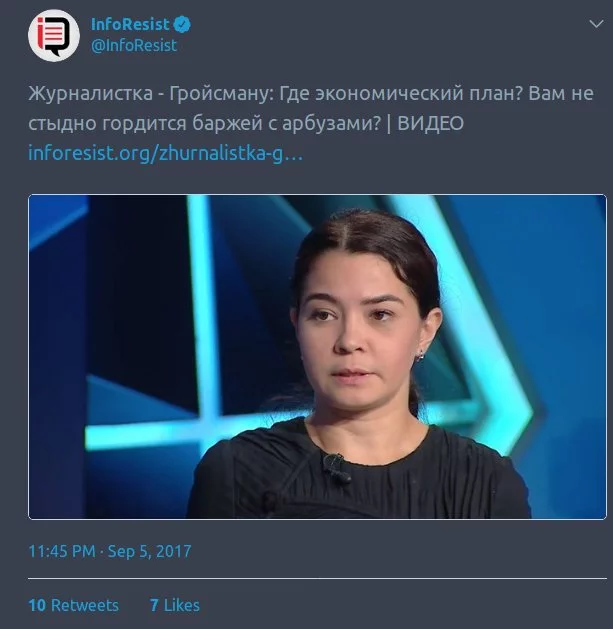Image resolution: width=613 pixels, height=629 pixels.
Task: Play the embedded video of the journalist
Action: click(x=317, y=357)
